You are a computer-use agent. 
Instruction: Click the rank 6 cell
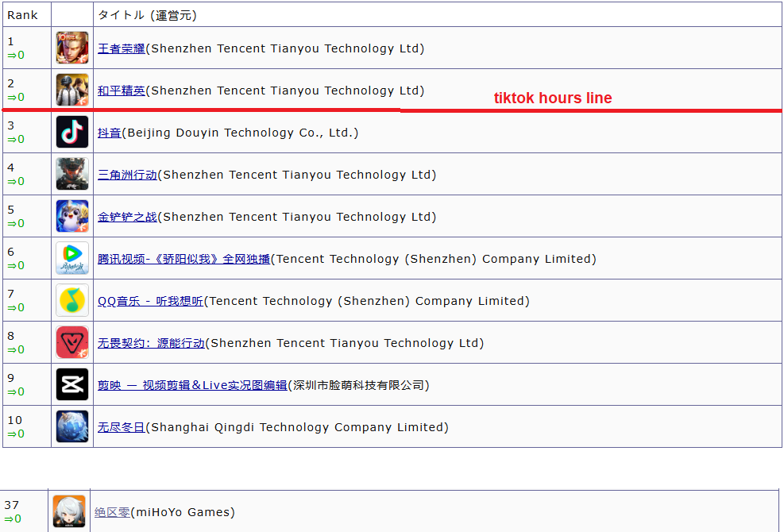pos(27,258)
